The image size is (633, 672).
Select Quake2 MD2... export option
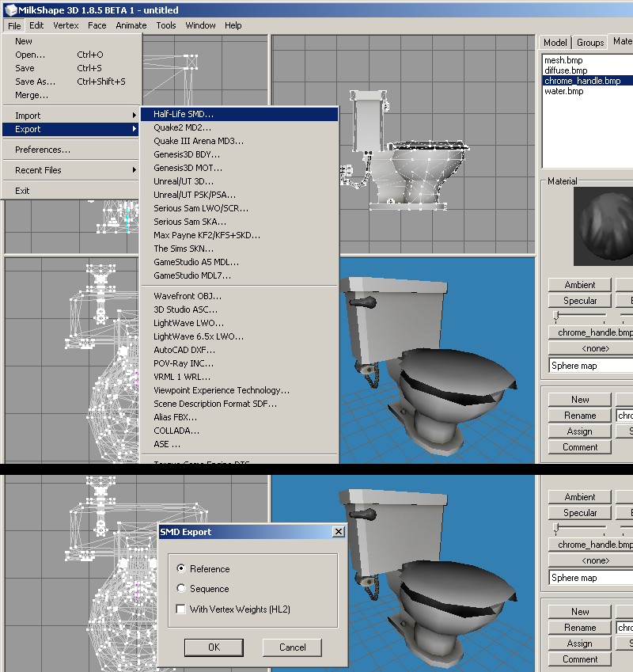point(240,127)
